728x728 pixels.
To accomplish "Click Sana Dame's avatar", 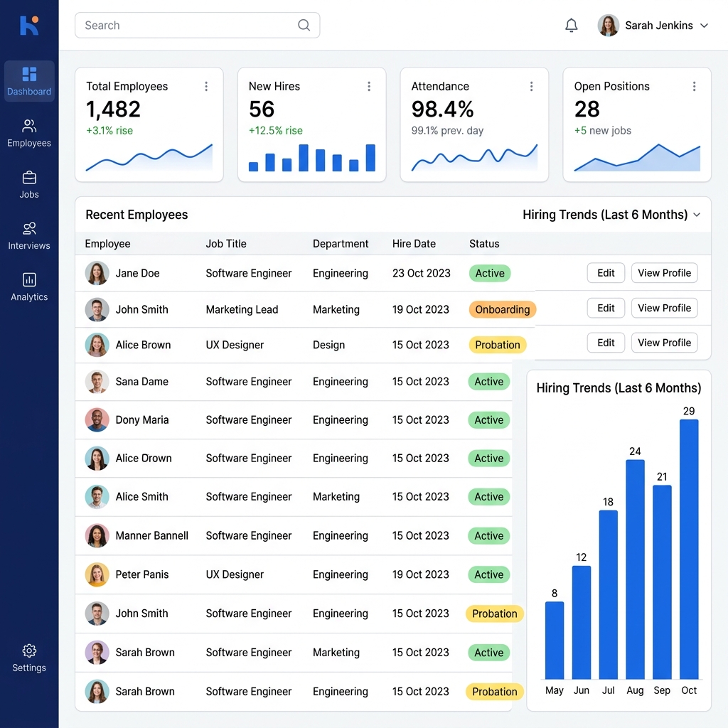I will pos(97,382).
